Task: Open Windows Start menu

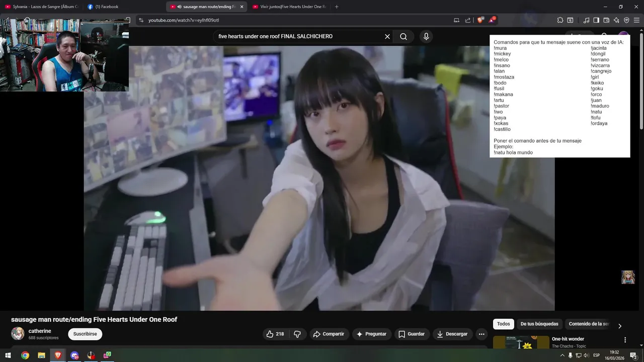Action: [8, 355]
